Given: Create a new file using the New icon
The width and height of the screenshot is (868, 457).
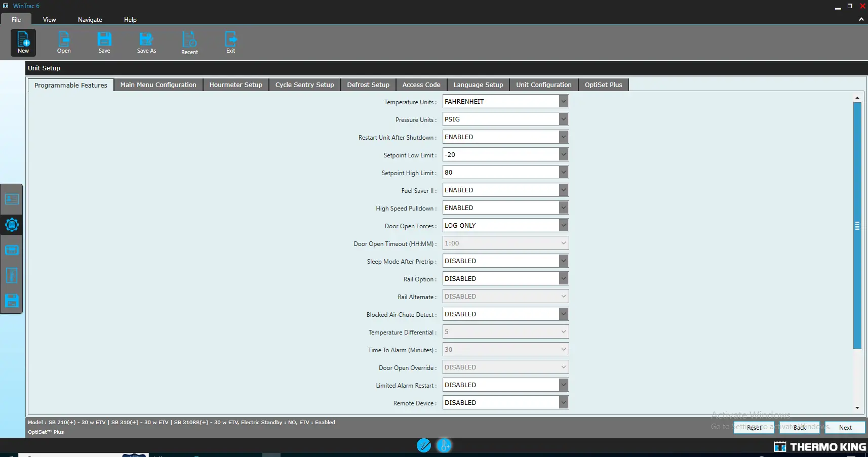Looking at the screenshot, I should (x=23, y=43).
